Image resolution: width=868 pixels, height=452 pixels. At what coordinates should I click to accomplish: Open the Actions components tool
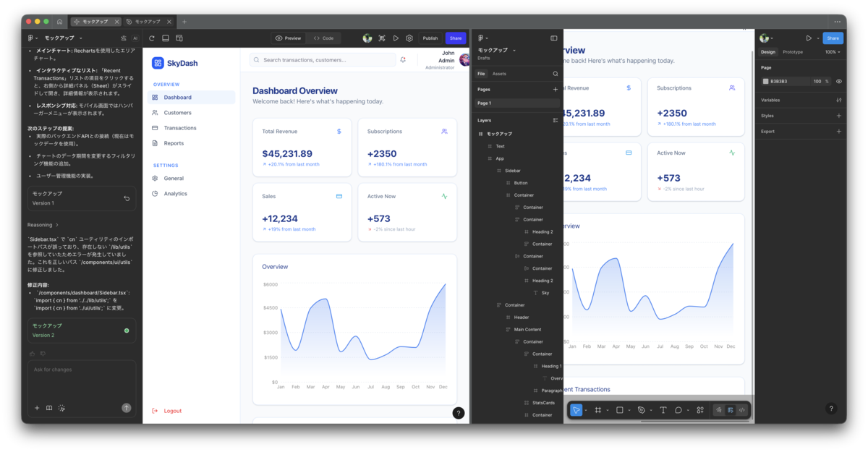(x=700, y=410)
